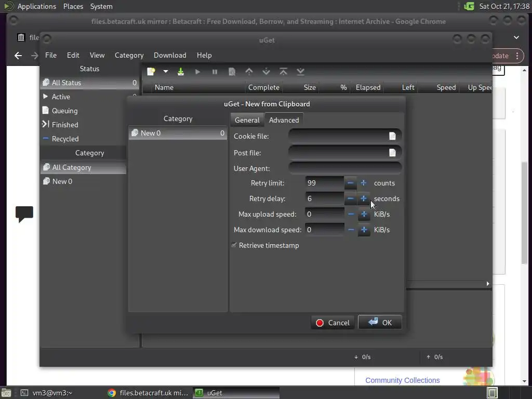532x399 pixels.
Task: Click the uGet tray icon in top panel
Action: click(x=469, y=6)
